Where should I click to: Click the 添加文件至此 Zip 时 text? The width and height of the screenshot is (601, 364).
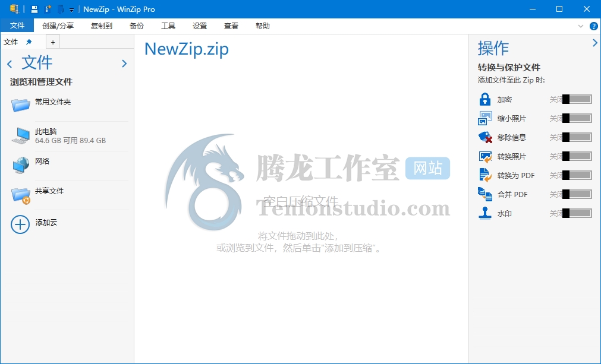point(511,80)
